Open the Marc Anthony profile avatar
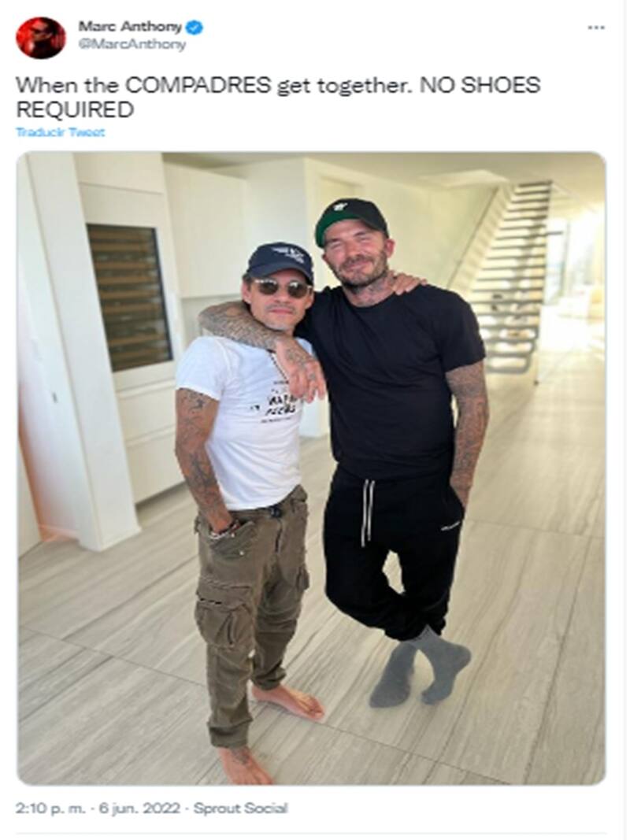The image size is (630, 840). [41, 36]
